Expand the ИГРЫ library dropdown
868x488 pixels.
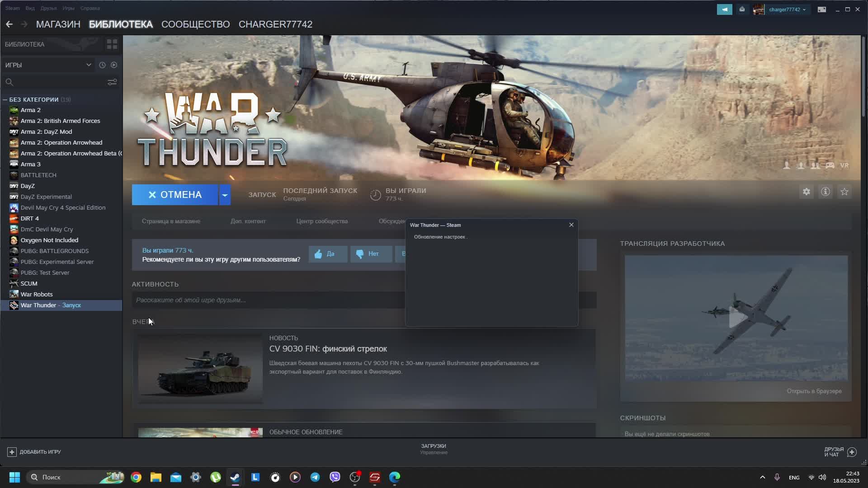tap(89, 65)
